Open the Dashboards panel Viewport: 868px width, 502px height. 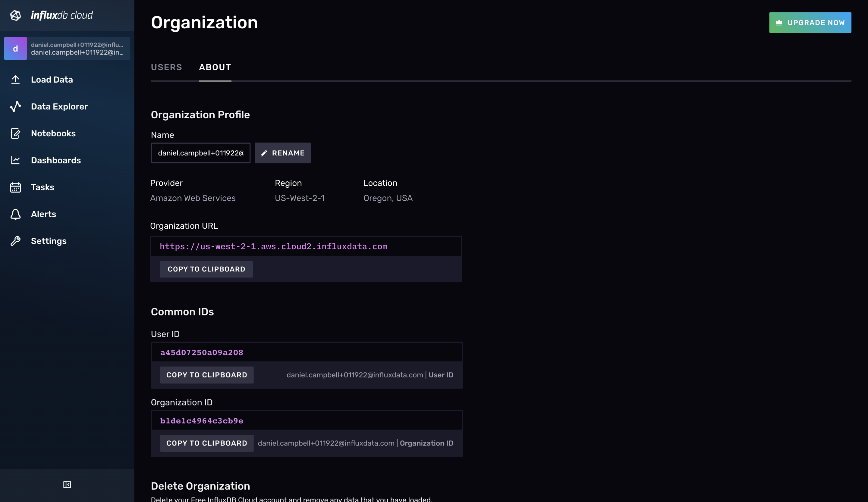pos(56,160)
